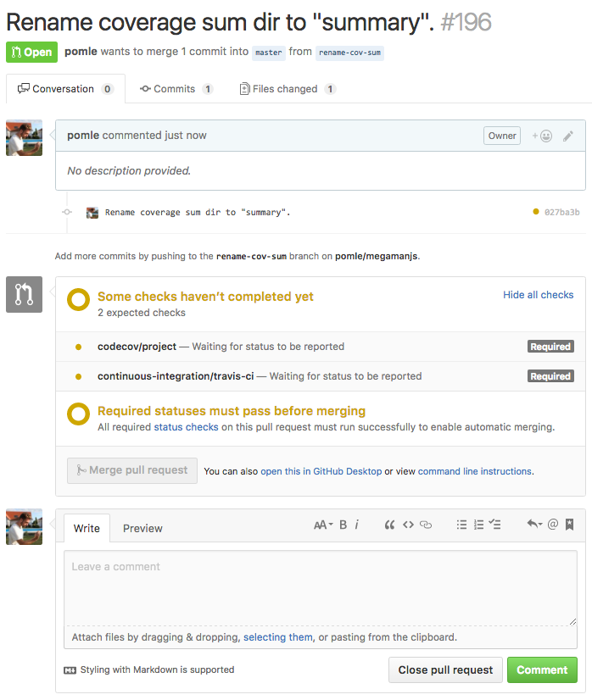This screenshot has width=592, height=700.
Task: Open the Files changed tab
Action: [288, 89]
